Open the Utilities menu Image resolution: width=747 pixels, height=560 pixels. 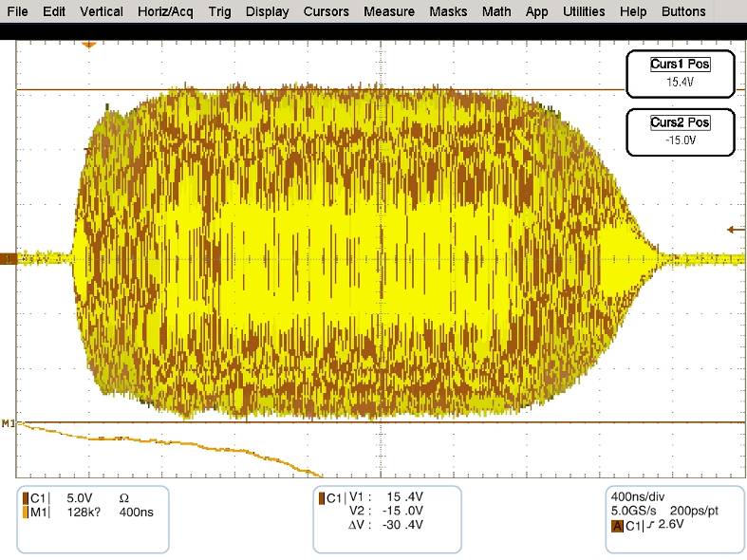(x=584, y=11)
